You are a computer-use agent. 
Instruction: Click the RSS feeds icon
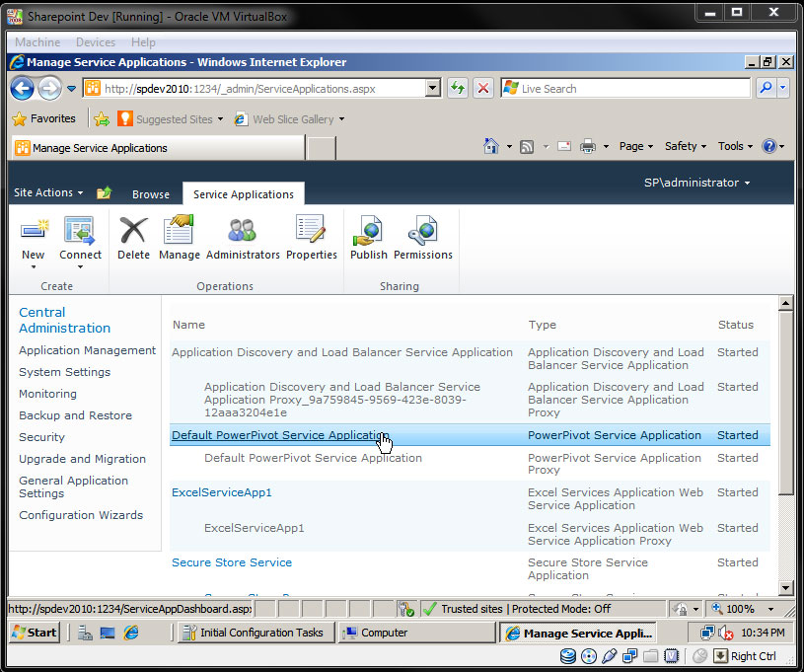[x=527, y=147]
